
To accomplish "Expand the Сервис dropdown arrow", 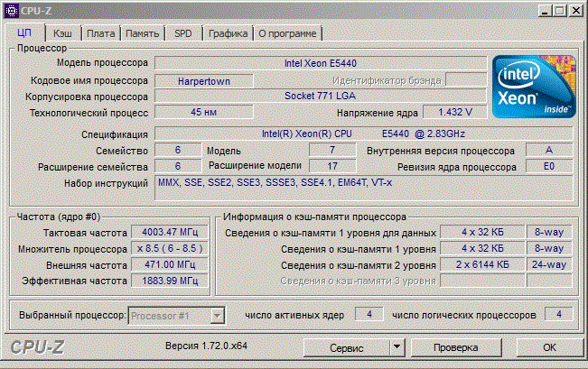I will pyautogui.click(x=397, y=347).
